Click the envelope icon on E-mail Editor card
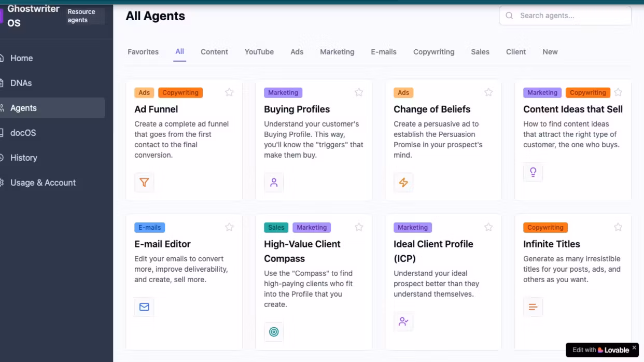The height and width of the screenshot is (362, 644). coord(144,307)
